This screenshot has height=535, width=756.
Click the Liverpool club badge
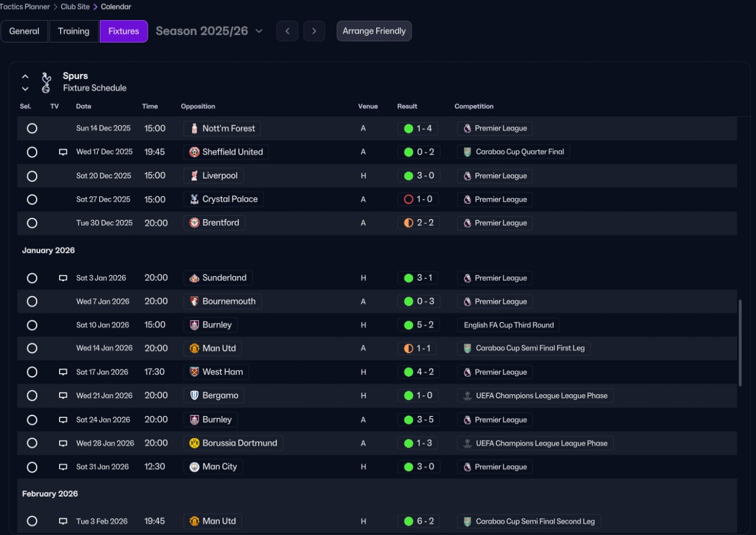click(x=194, y=176)
